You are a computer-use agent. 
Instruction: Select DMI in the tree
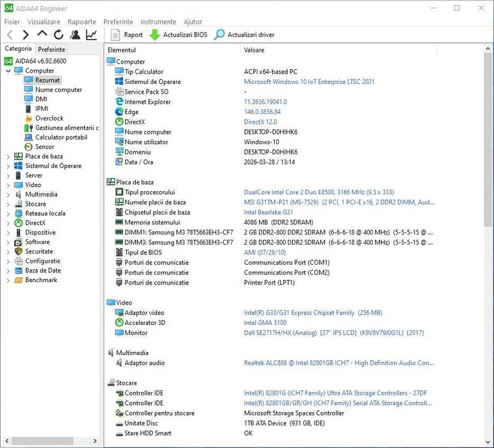tap(41, 99)
